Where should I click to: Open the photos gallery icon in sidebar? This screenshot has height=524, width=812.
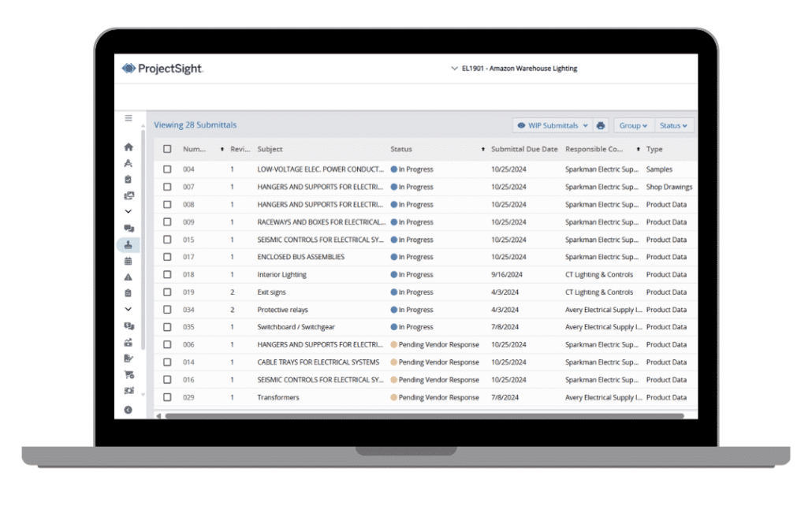129,195
